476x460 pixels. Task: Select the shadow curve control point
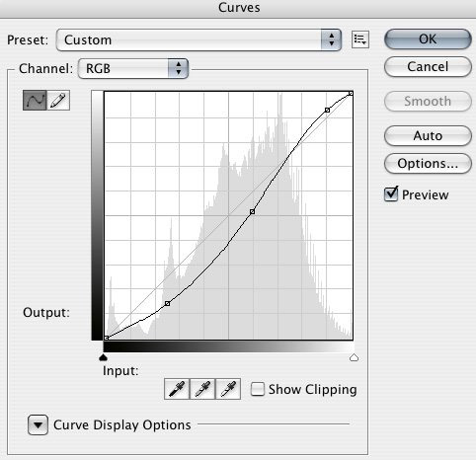(167, 303)
